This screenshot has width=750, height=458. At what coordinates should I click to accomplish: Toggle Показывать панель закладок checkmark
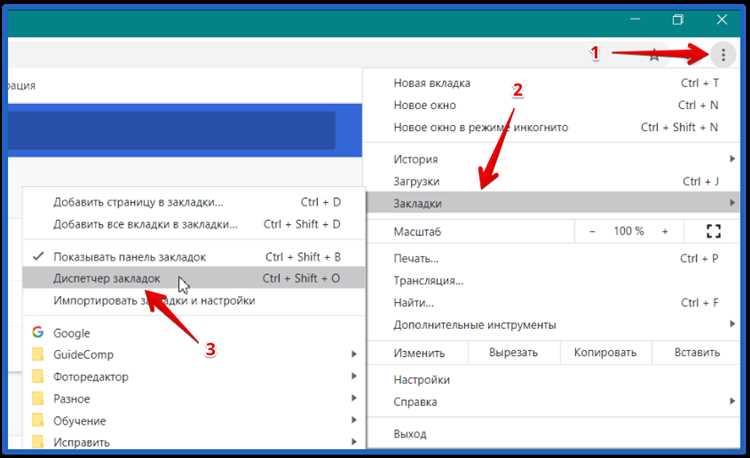[x=38, y=257]
